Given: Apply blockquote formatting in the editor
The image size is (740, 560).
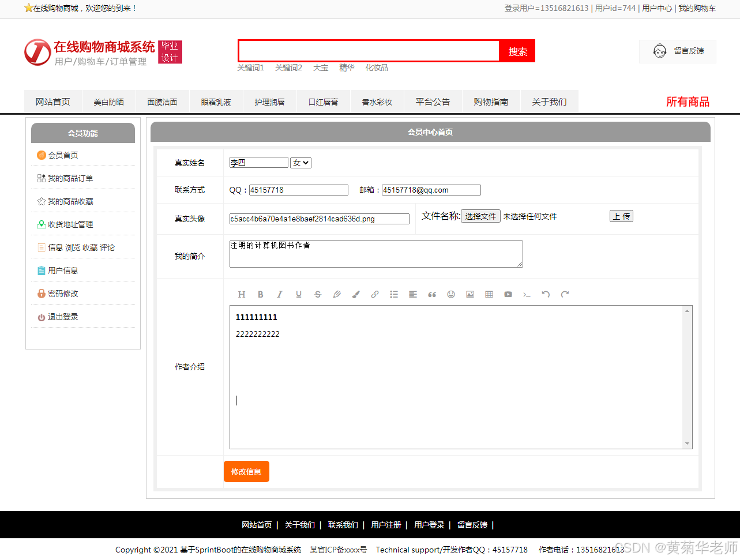Looking at the screenshot, I should pos(432,294).
